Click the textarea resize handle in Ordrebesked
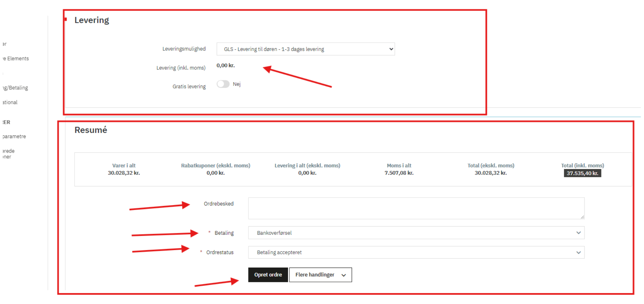The width and height of the screenshot is (644, 304). (x=582, y=217)
